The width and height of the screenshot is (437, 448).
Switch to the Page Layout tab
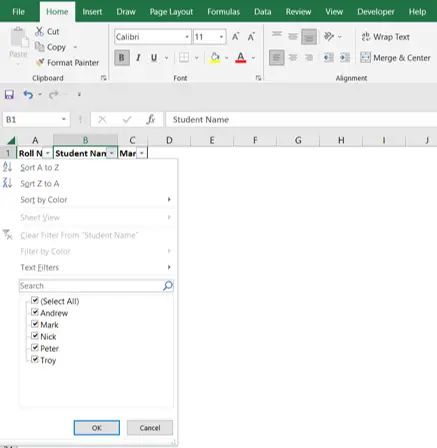[x=171, y=12]
